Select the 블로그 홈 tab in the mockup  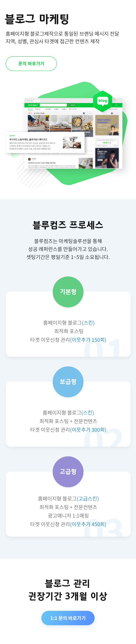30,109
